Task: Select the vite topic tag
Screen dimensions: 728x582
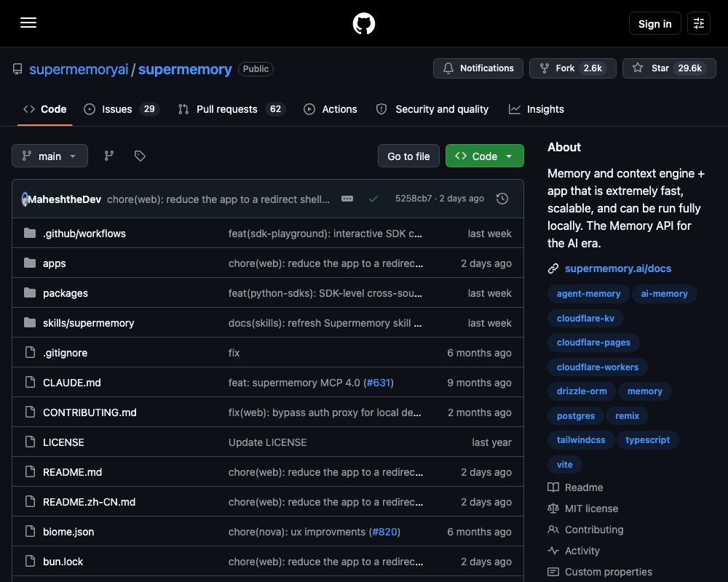Action: click(565, 465)
